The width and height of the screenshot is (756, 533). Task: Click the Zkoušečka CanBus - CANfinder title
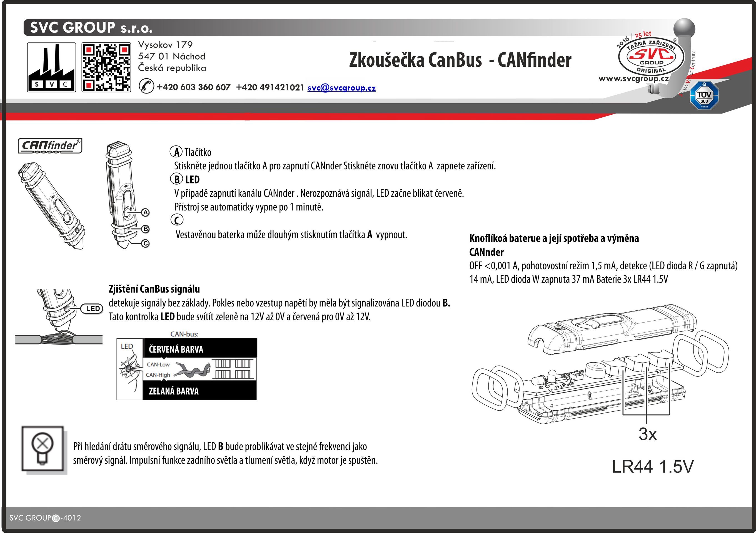pyautogui.click(x=460, y=60)
